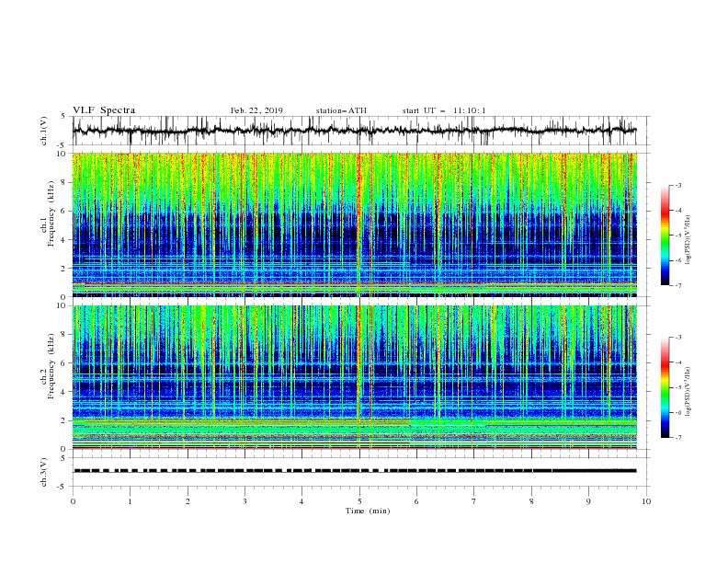This screenshot has width=728, height=563.
Task: Click the time axis tick label "9"
Action: (588, 501)
